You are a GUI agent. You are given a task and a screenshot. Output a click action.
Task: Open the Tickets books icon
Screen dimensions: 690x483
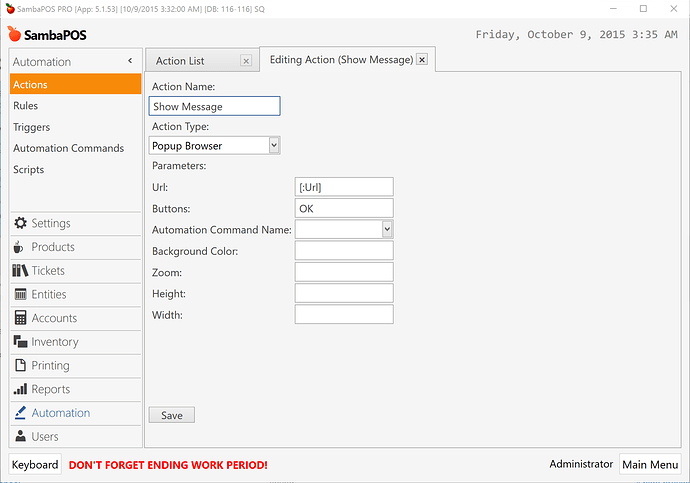pos(20,271)
